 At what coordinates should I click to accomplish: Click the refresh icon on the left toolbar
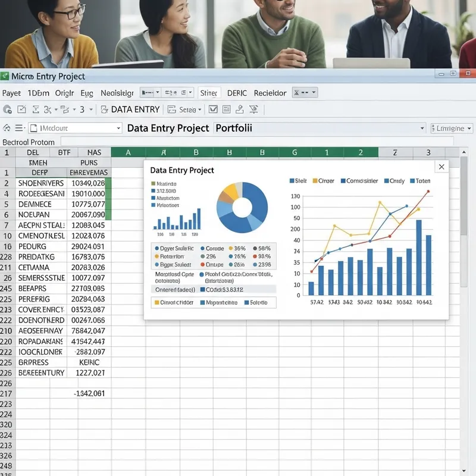point(7,109)
